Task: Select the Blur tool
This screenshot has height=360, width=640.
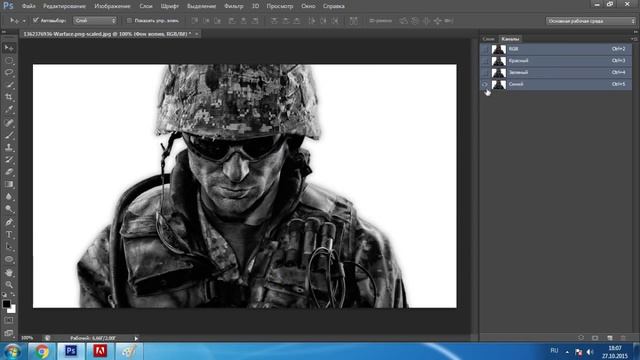Action: [x=9, y=197]
